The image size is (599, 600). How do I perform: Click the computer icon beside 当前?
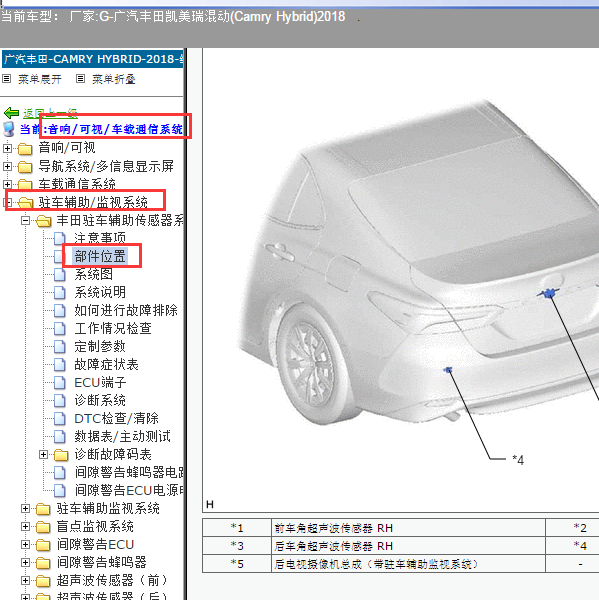coord(8,129)
